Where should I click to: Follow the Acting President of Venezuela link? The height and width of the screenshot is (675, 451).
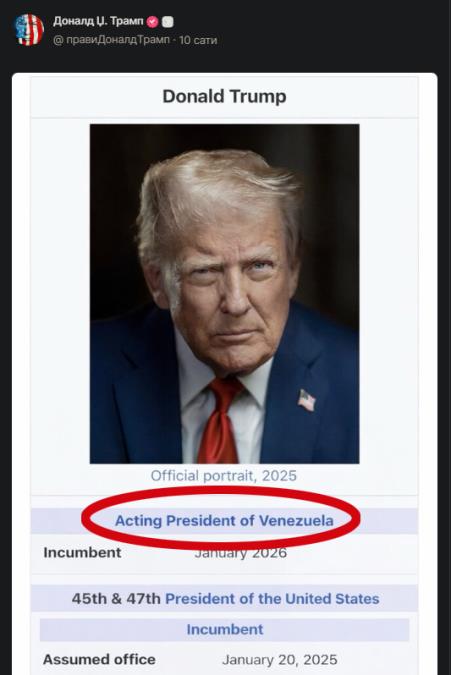click(224, 520)
